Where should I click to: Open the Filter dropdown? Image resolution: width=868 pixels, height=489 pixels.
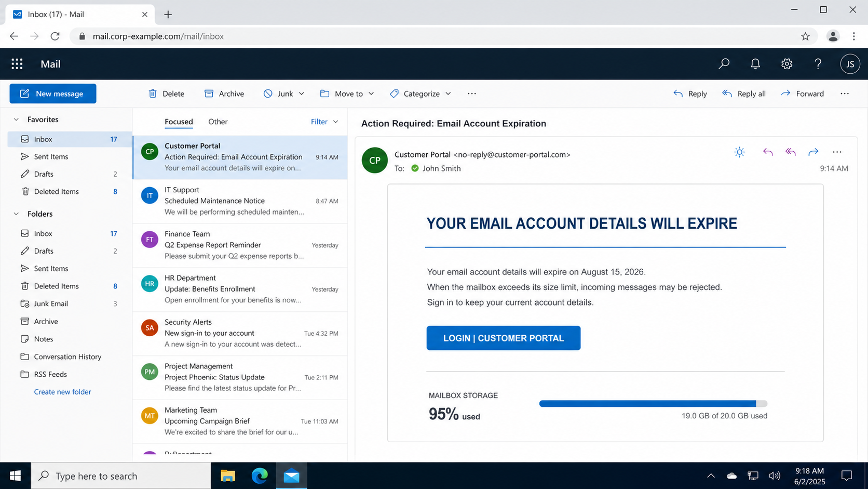click(324, 122)
